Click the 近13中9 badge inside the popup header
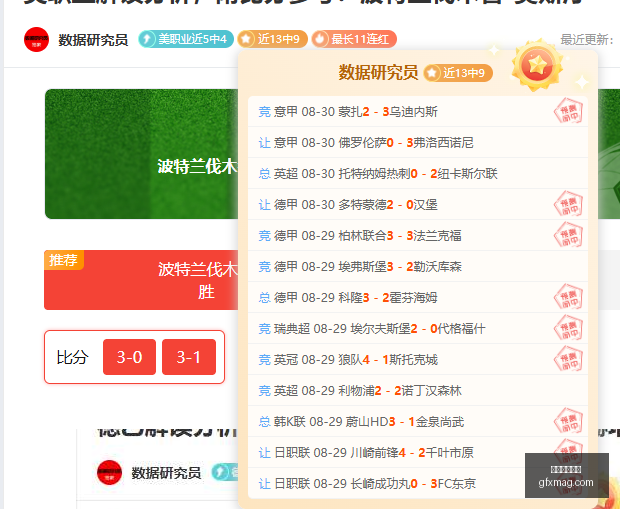 click(x=458, y=73)
